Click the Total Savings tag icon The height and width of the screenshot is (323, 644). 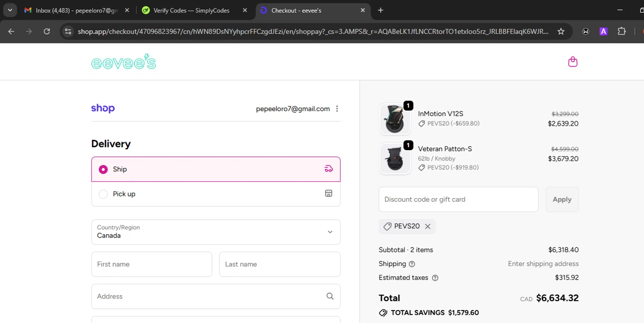[383, 313]
